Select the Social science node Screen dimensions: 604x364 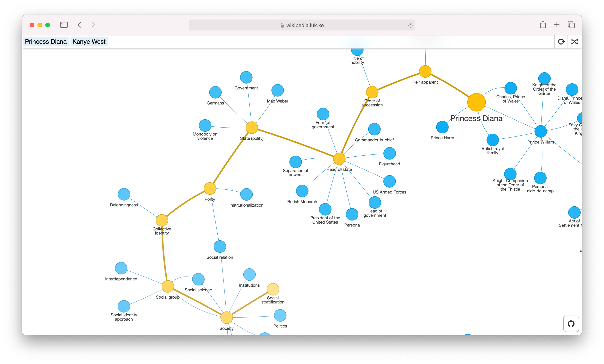pyautogui.click(x=198, y=279)
